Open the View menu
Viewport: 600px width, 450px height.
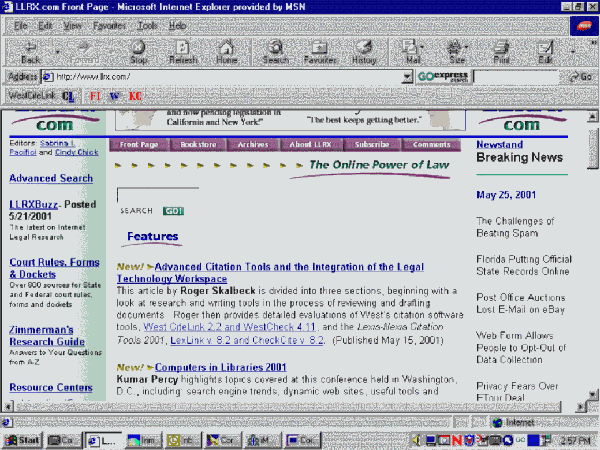tap(74, 23)
